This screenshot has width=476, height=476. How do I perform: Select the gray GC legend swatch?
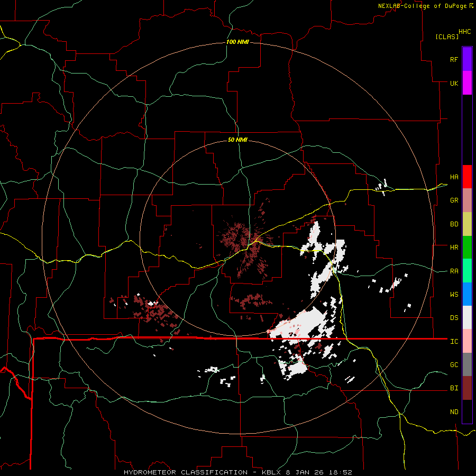[x=467, y=364]
